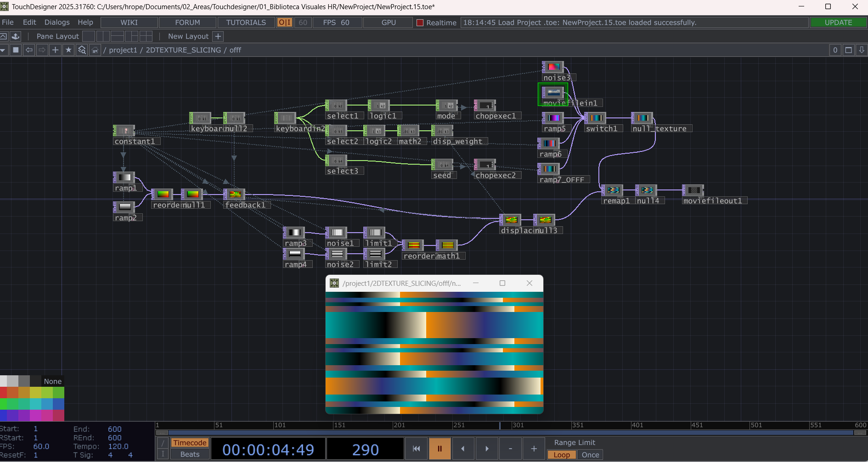Select the noise3 node

pos(553,67)
